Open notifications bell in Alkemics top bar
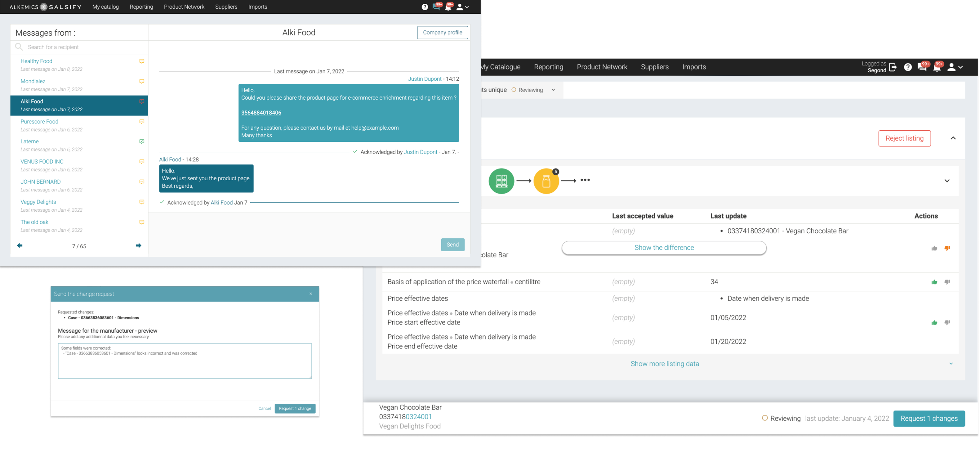The image size is (980, 458). pyautogui.click(x=448, y=7)
